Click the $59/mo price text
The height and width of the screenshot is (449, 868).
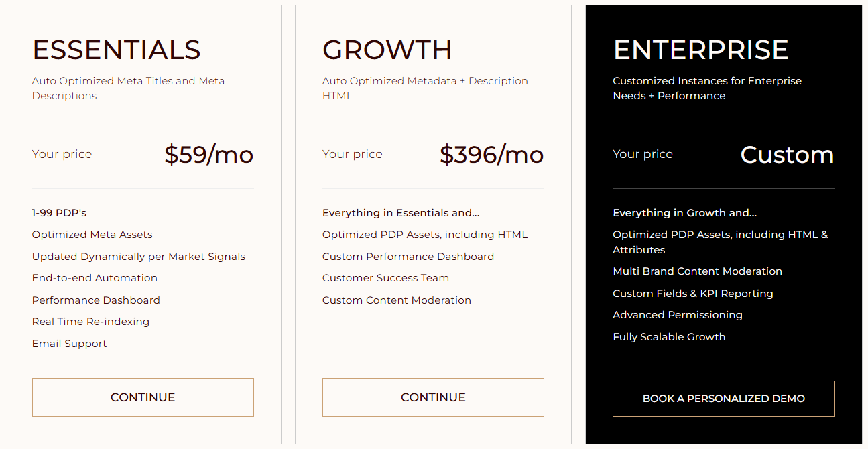coord(208,155)
